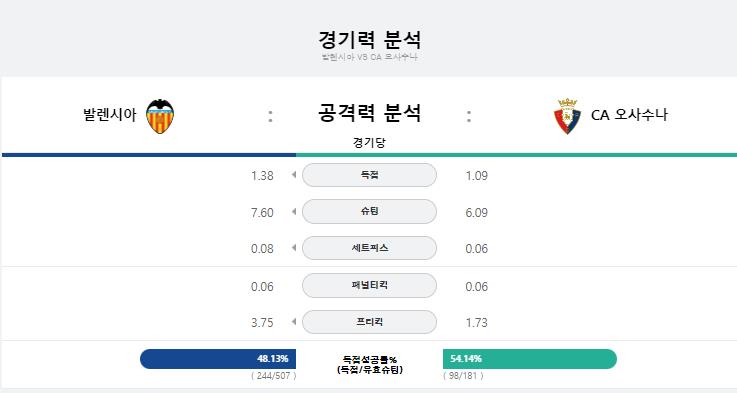The image size is (737, 393).
Task: Click the arrow beside the 득점 pill
Action: 294,175
